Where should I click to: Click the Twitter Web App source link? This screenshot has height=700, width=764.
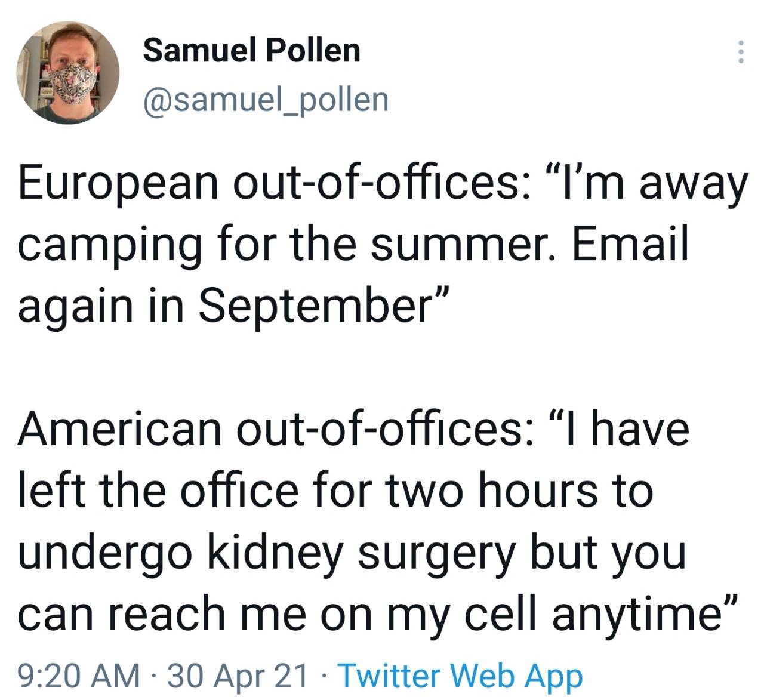(460, 676)
